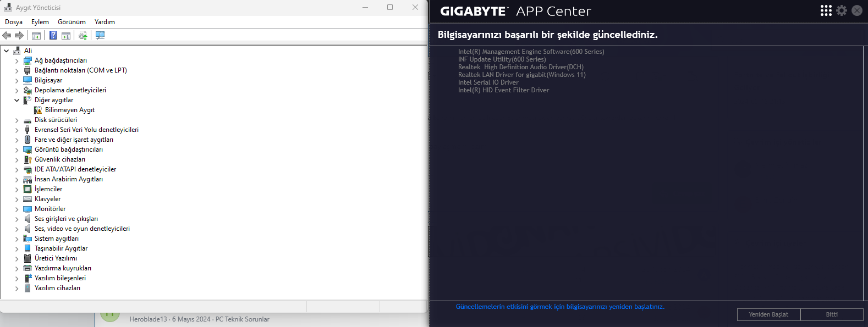Click the Bitti button
The width and height of the screenshot is (868, 327).
(x=832, y=314)
